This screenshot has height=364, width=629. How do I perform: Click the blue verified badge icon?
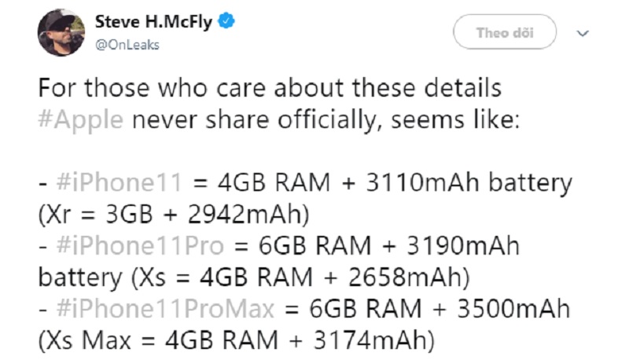(x=226, y=20)
